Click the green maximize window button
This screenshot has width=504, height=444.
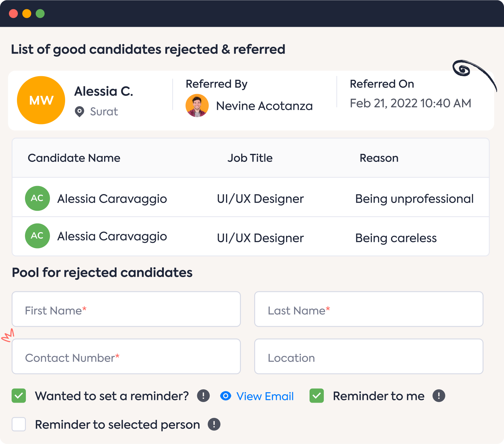40,14
